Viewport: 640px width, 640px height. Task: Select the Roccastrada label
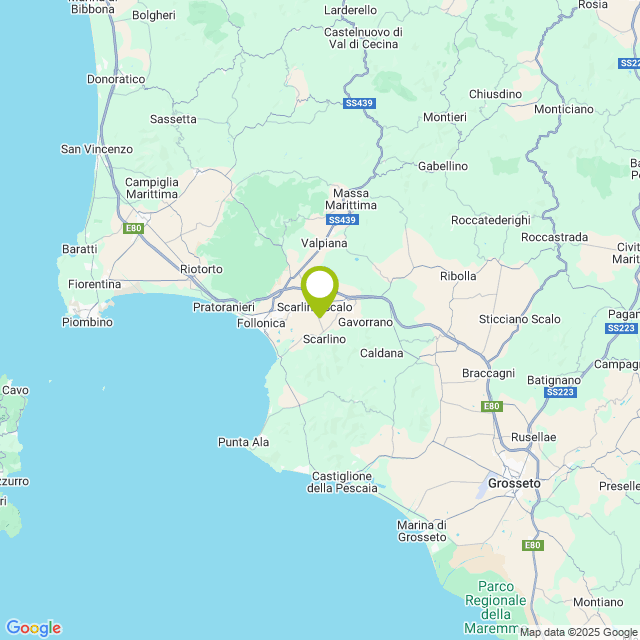coord(555,237)
